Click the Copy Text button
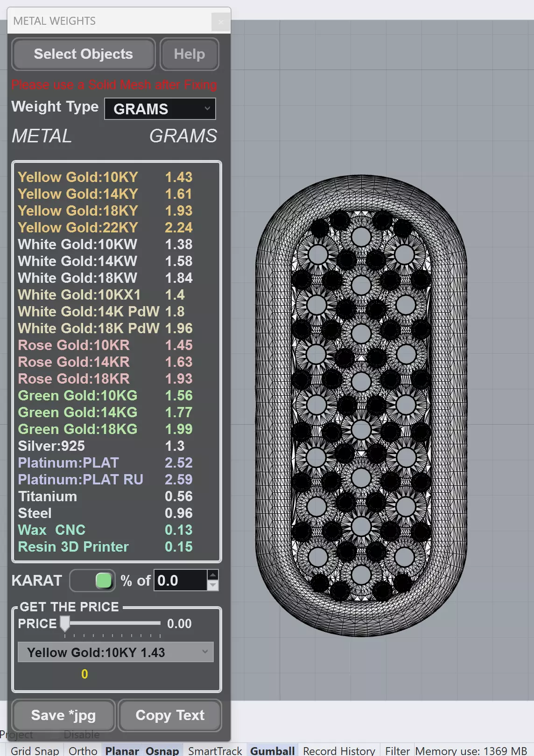This screenshot has width=534, height=756. (170, 715)
